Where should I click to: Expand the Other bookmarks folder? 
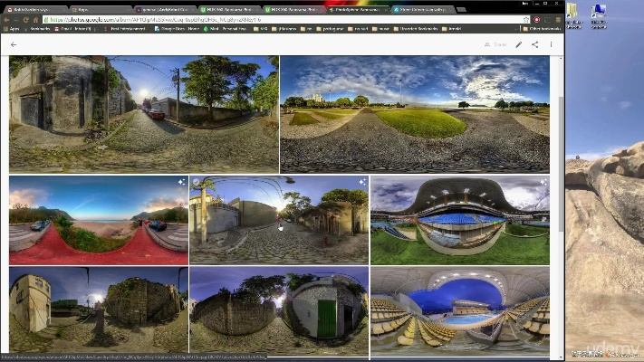[x=543, y=29]
